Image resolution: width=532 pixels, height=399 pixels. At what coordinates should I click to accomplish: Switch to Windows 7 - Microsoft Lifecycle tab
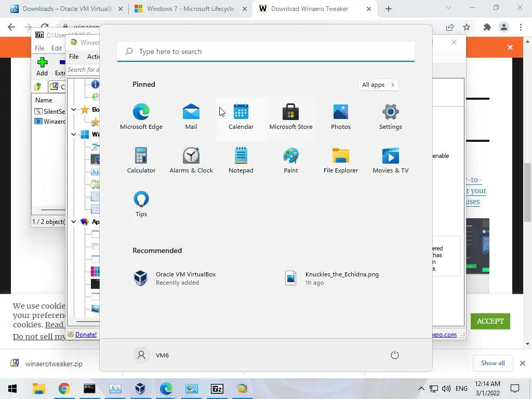[190, 9]
